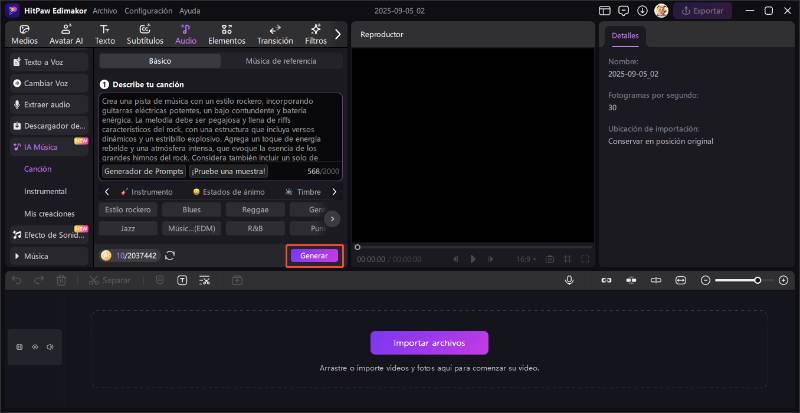This screenshot has width=800, height=413.
Task: Step to next frame in player
Action: 490,259
